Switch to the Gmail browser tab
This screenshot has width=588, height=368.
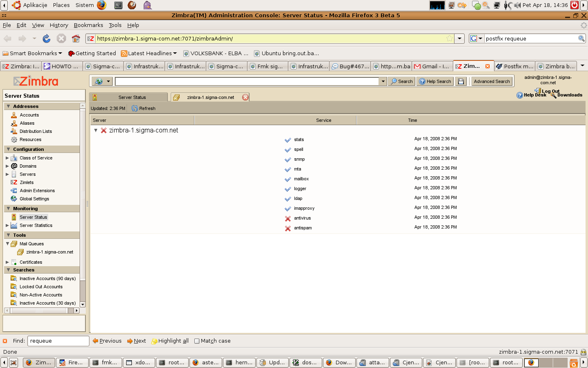tap(432, 66)
